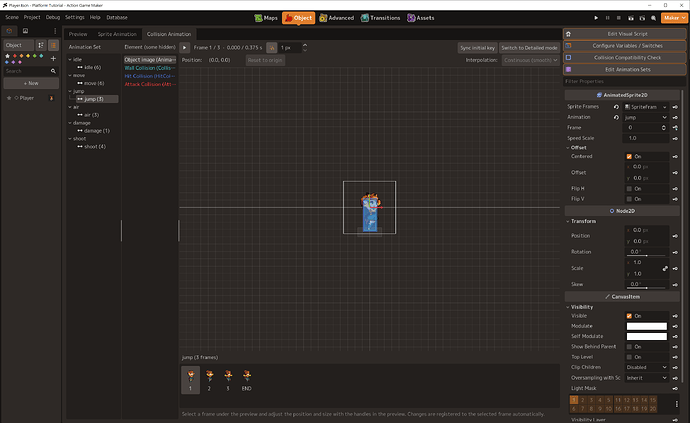Toggle Light Mask layer 11
690x423 pixels.
pos(618,400)
